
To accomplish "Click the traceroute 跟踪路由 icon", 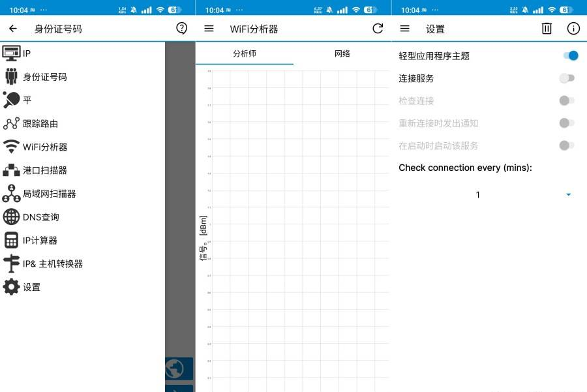I will click(x=11, y=123).
